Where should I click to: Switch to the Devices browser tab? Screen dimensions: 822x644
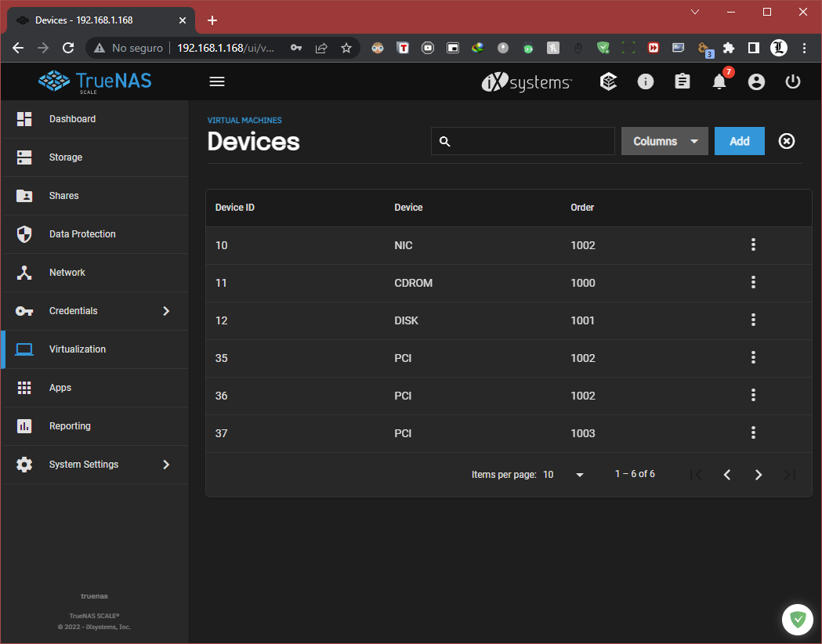100,20
